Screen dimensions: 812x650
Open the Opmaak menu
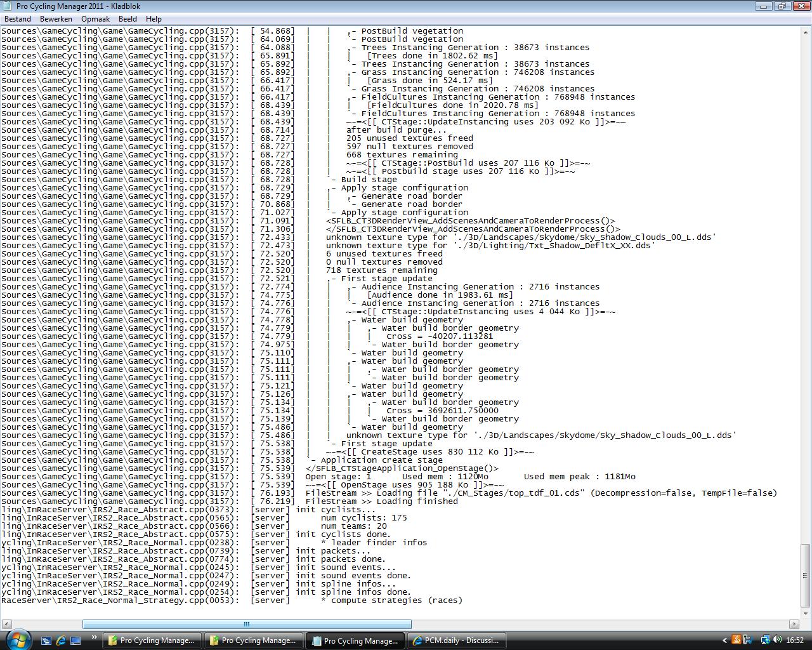pos(95,19)
